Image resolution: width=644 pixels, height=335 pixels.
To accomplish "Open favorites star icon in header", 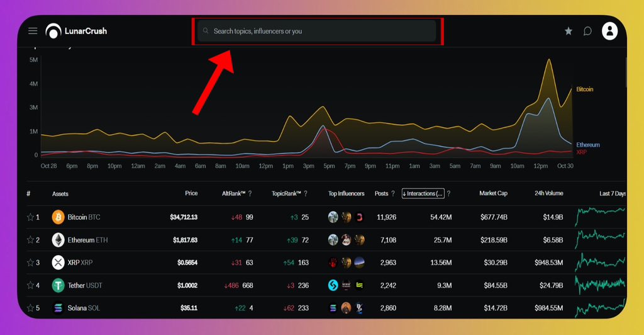I will click(569, 31).
